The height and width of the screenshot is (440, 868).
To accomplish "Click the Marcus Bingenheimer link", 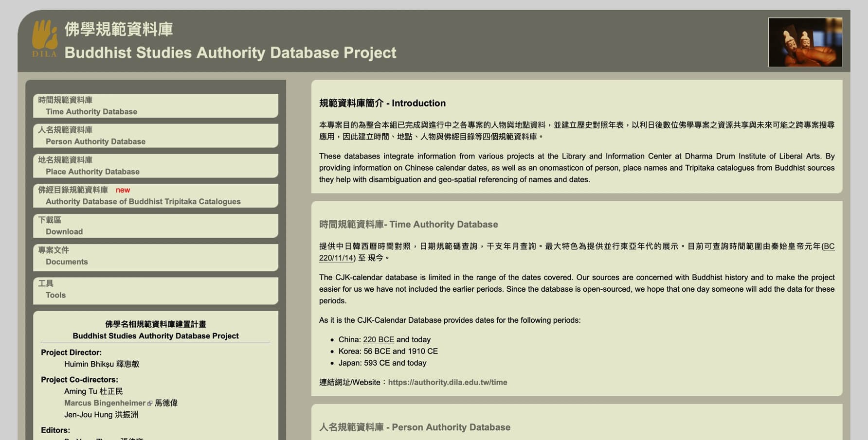I will point(105,403).
